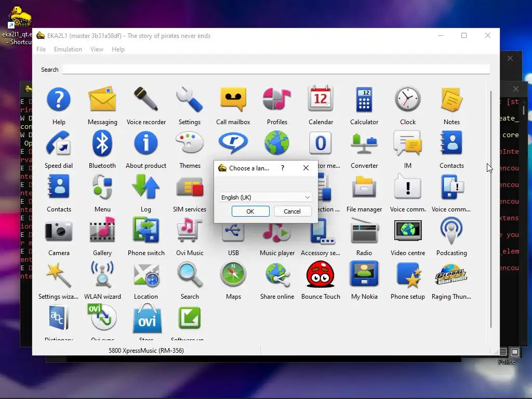Open the Ovi sync icon
Screen dimensions: 532x399
(102, 317)
